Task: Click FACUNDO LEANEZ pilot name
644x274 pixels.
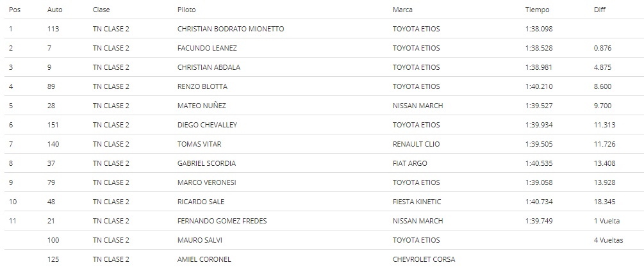Action: [207, 48]
